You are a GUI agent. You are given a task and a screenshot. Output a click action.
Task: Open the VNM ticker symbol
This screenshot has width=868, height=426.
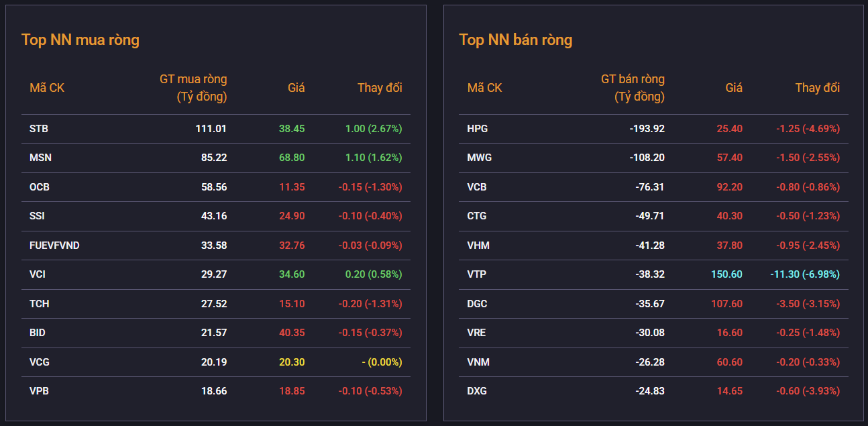478,362
